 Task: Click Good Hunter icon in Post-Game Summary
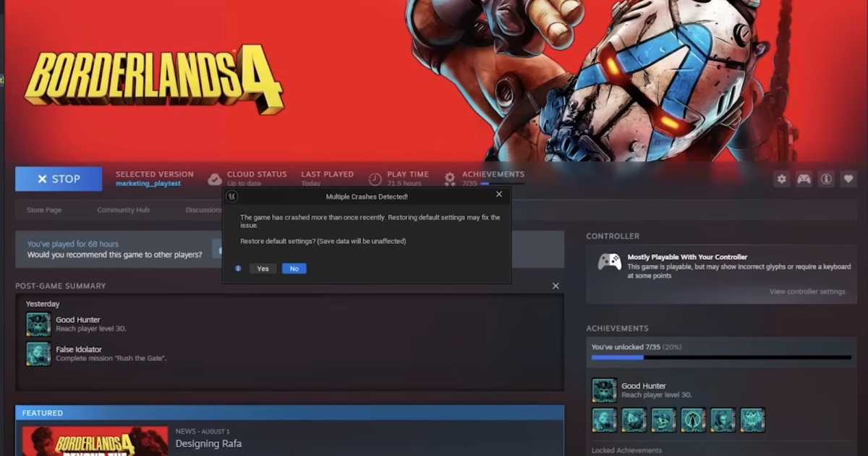click(38, 324)
